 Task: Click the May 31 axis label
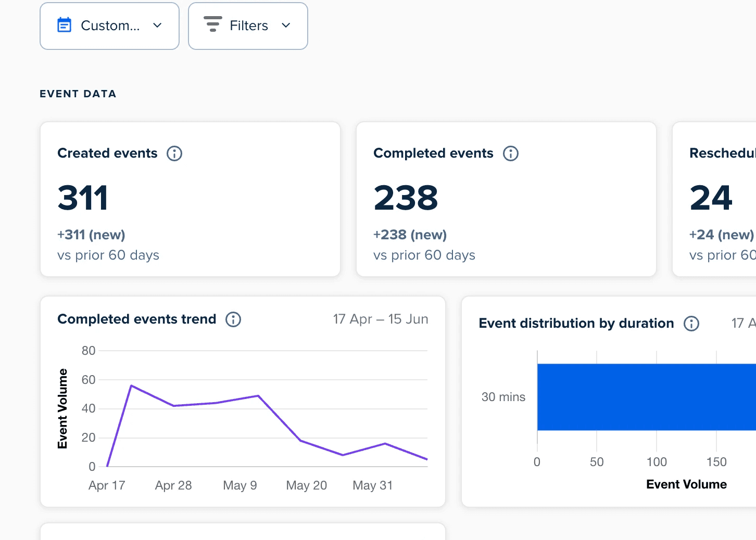[373, 485]
